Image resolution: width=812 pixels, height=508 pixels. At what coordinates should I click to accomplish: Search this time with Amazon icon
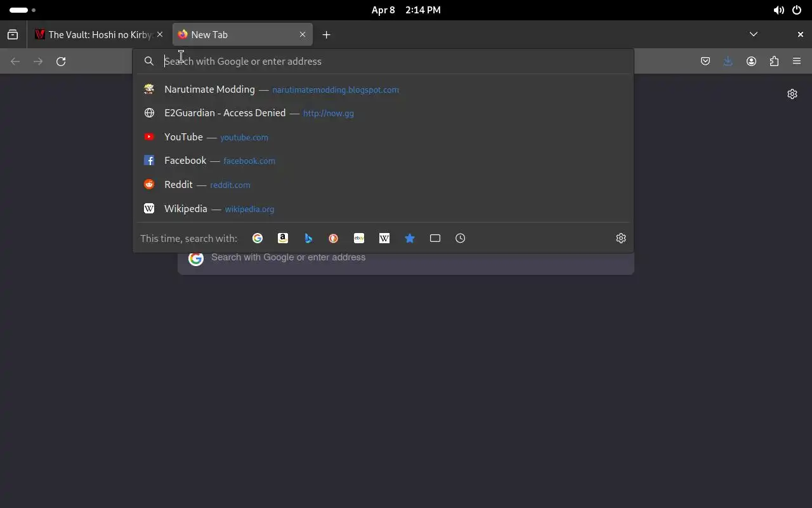click(x=283, y=238)
